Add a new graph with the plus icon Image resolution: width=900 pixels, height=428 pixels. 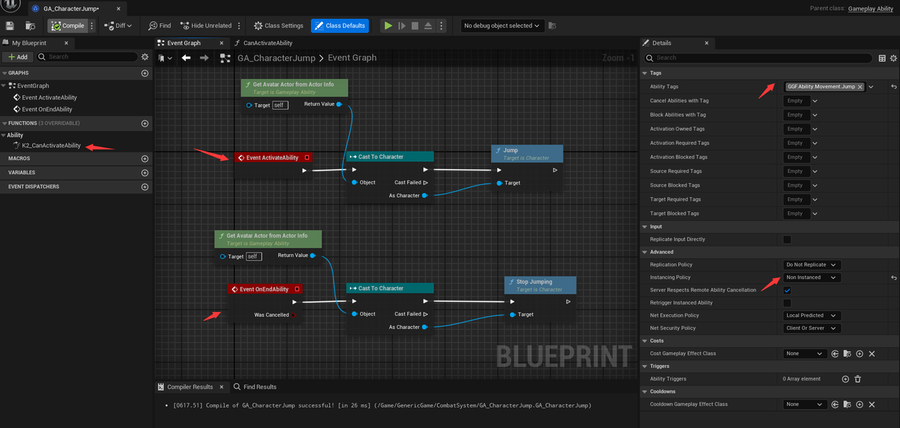pyautogui.click(x=145, y=73)
